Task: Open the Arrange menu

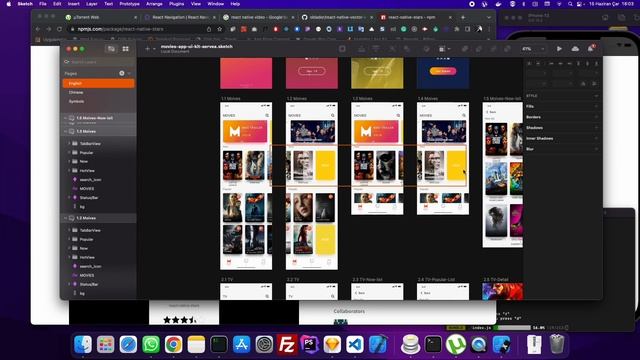Action: 154,4
